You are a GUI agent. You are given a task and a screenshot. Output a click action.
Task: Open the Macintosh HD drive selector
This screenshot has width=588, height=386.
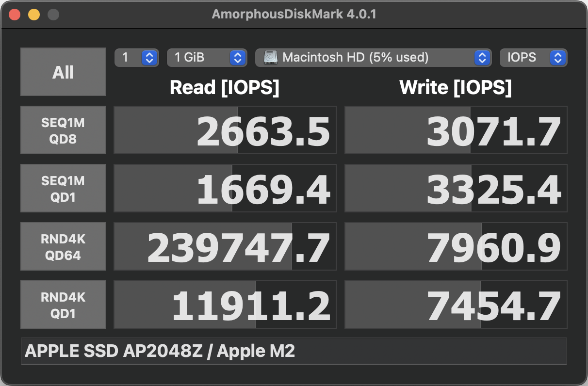[x=372, y=58]
